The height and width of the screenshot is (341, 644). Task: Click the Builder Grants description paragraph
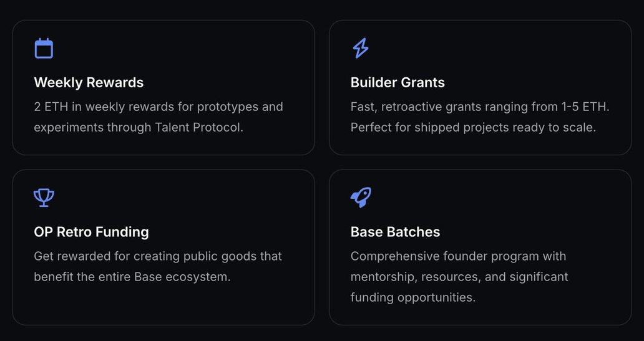[480, 117]
